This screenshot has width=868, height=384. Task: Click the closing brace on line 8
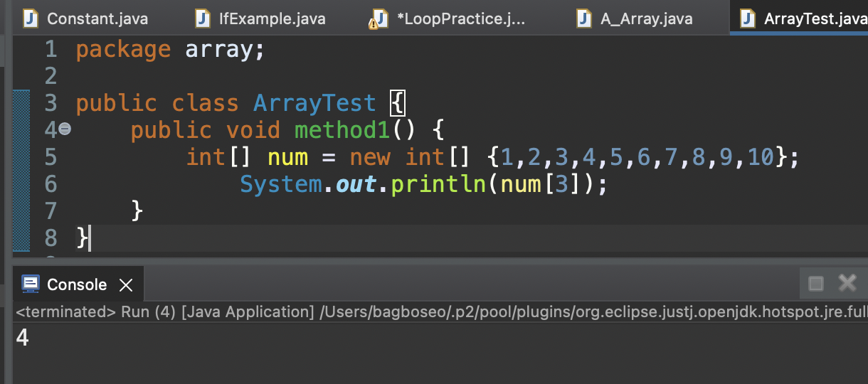click(x=83, y=238)
